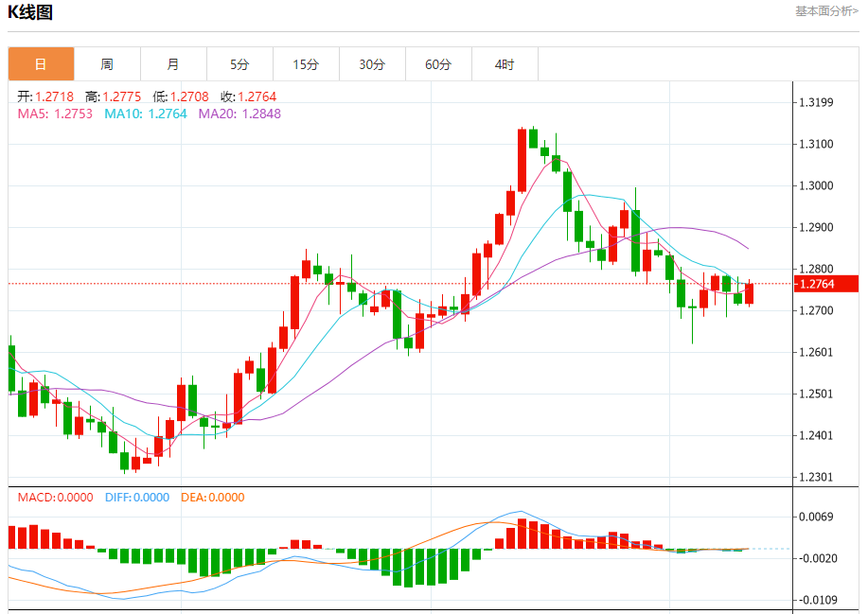Screen dimensions: 868x614
Task: Open the 60分 interval tab
Action: [438, 64]
